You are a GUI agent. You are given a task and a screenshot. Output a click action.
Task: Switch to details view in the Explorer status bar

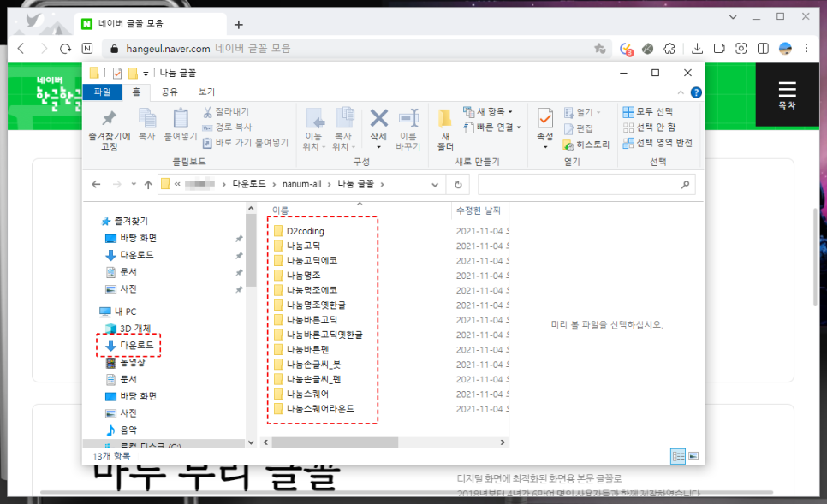(x=678, y=456)
